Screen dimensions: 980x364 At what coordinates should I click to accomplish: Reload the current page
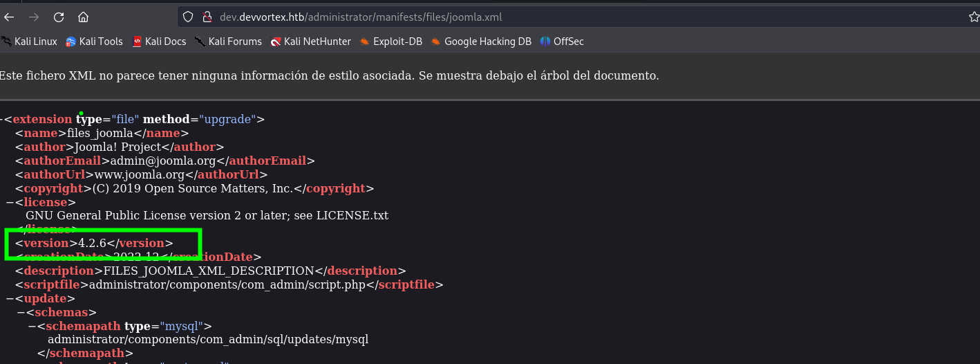[x=59, y=17]
